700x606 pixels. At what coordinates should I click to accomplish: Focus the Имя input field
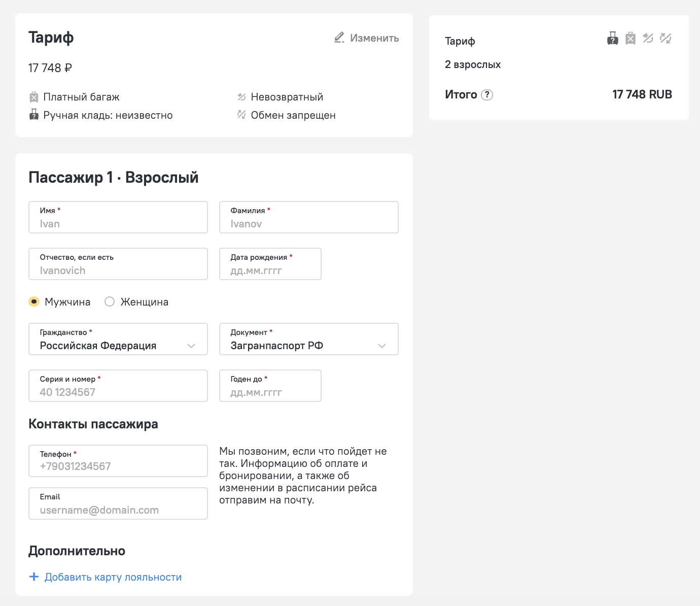[x=118, y=218]
